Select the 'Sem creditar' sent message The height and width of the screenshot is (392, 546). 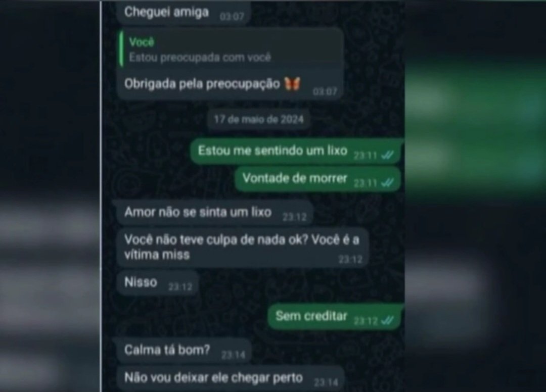tap(335, 317)
